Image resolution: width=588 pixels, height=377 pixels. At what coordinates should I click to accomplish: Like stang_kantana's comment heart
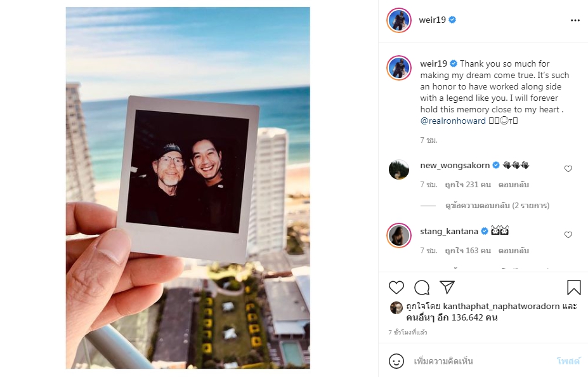click(568, 235)
